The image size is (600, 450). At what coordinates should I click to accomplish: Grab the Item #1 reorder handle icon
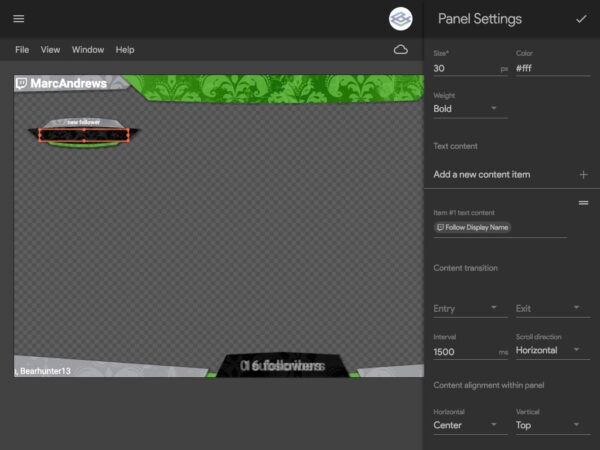pyautogui.click(x=583, y=203)
